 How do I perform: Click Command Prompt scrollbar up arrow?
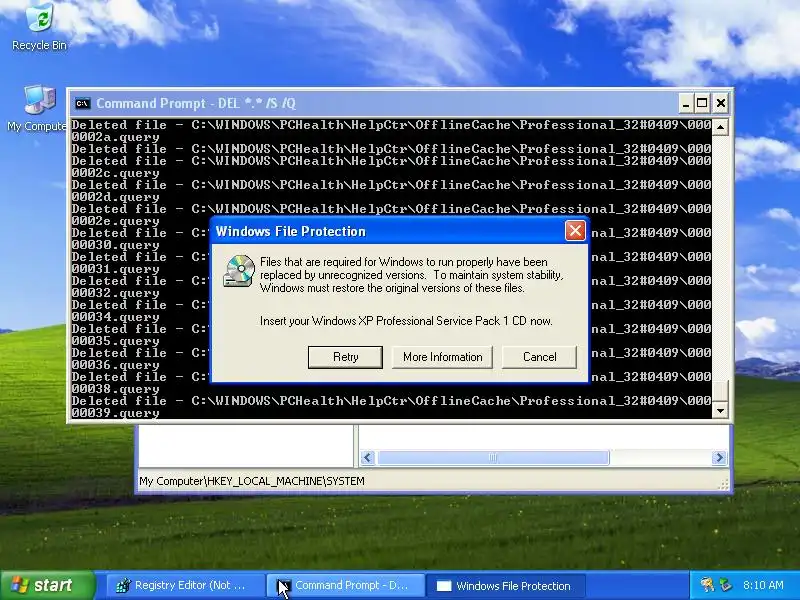720,127
